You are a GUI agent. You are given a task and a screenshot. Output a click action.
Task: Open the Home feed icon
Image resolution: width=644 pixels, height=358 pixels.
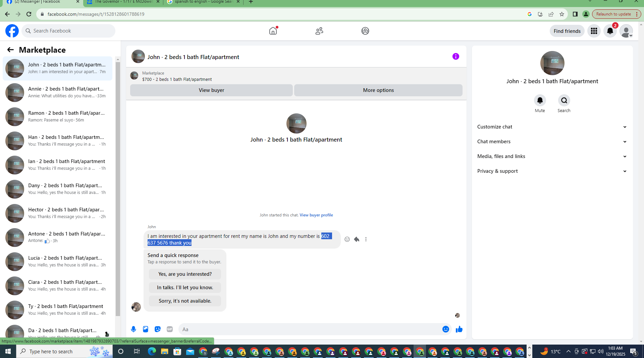click(273, 31)
